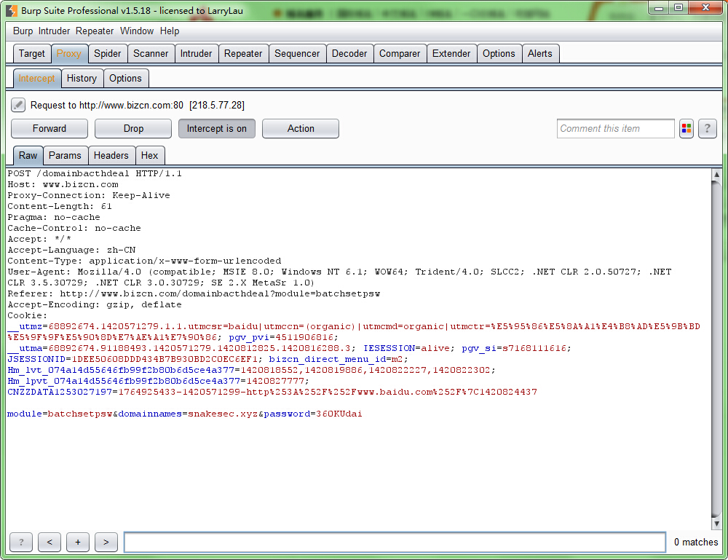Image resolution: width=728 pixels, height=560 pixels.
Task: Maximize the Burp Suite window
Action: pos(678,8)
